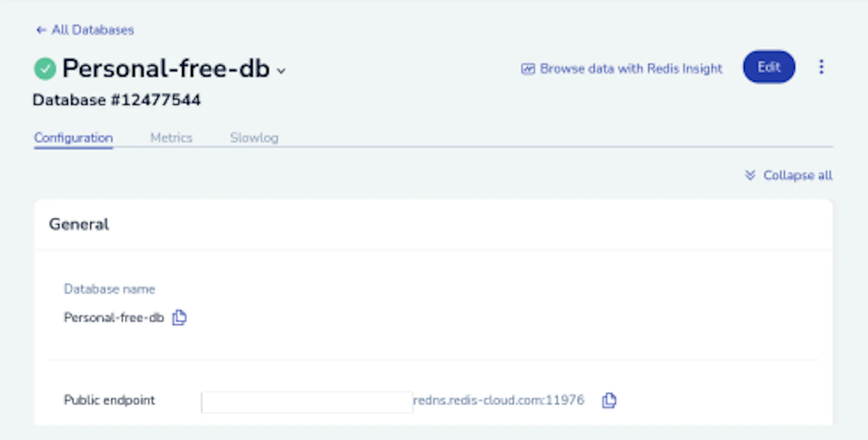This screenshot has height=440, width=868.
Task: Collapse the General section header
Action: tap(433, 224)
